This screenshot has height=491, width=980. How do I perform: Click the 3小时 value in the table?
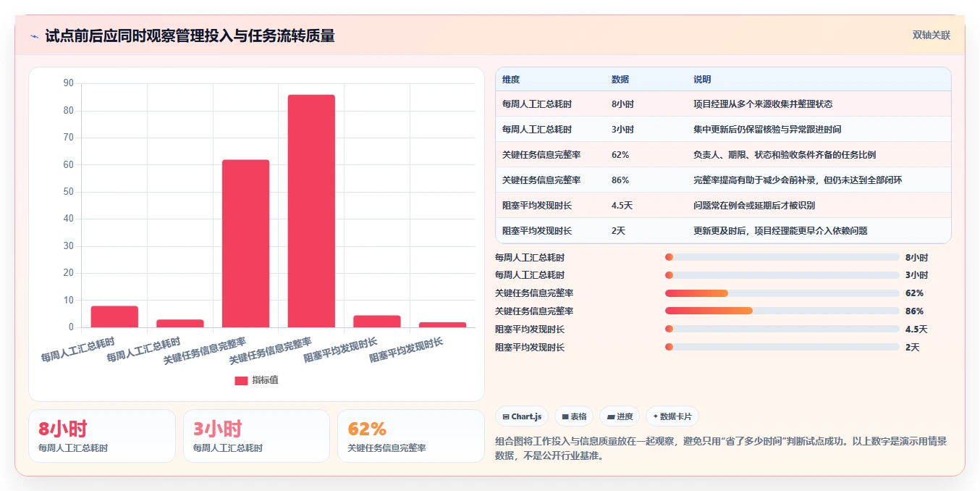[622, 130]
